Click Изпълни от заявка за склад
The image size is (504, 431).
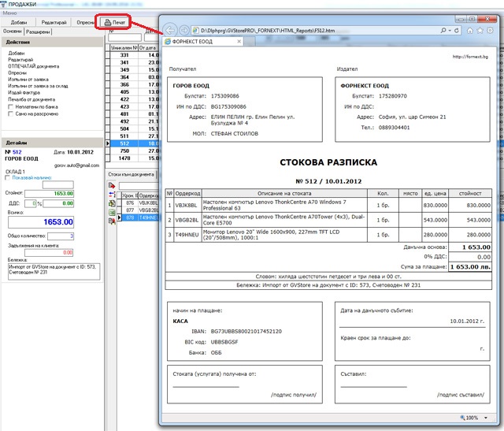pos(38,86)
